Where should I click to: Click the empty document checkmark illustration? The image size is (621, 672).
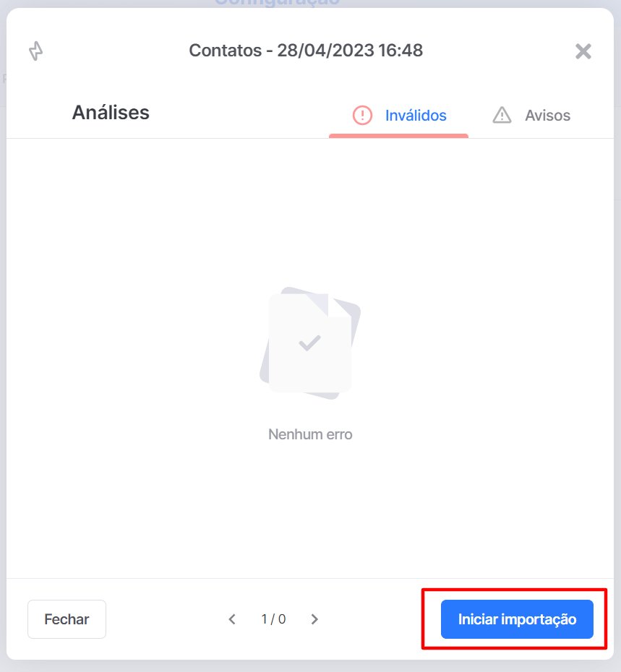tap(310, 343)
